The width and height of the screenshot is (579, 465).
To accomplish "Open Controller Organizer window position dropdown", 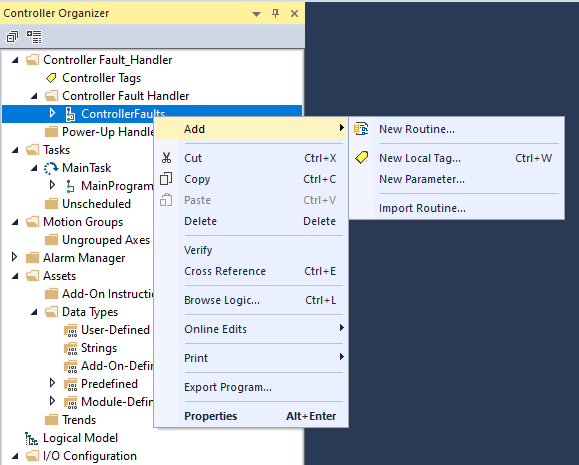I will point(256,14).
